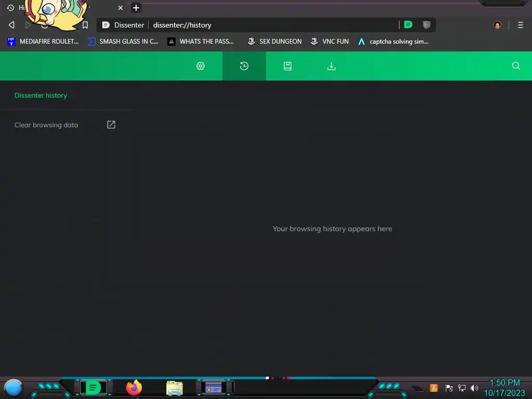Click the Dissenter site info icon
Image resolution: width=532 pixels, height=399 pixels.
tap(106, 25)
